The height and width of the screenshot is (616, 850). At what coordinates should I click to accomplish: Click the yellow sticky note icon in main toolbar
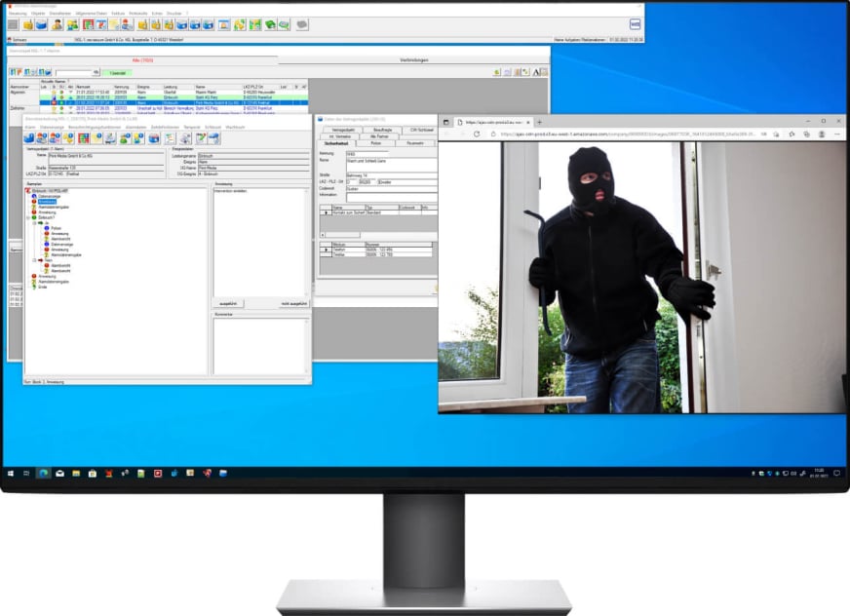pyautogui.click(x=114, y=24)
